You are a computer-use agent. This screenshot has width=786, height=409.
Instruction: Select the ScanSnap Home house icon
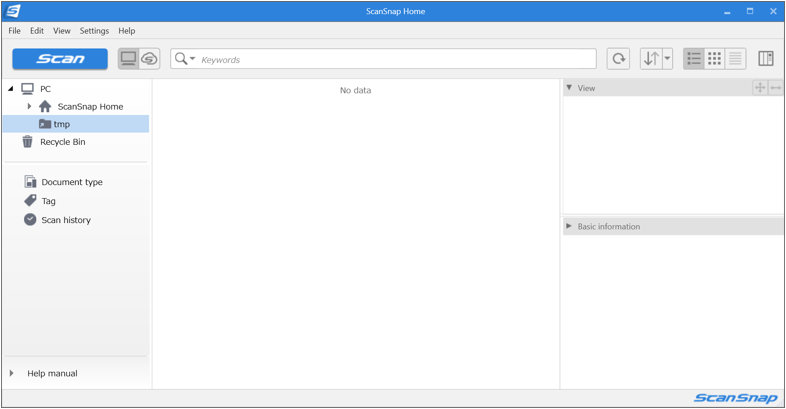point(45,106)
